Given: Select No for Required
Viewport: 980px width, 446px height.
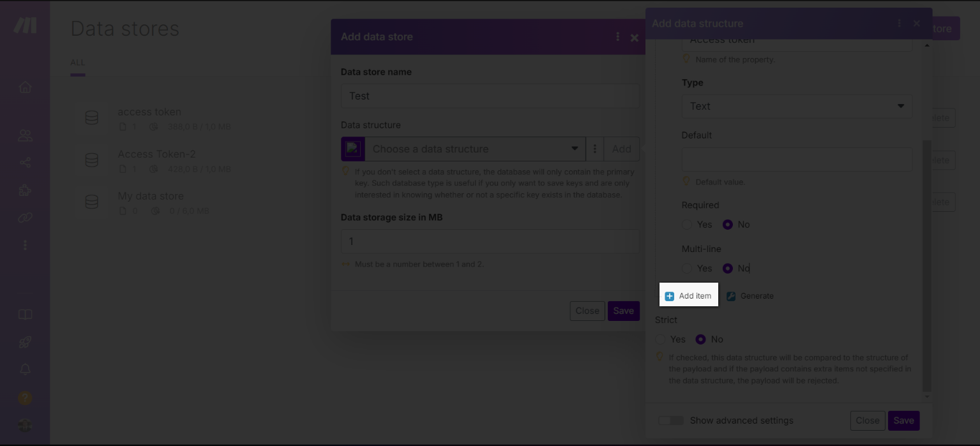Looking at the screenshot, I should 728,225.
